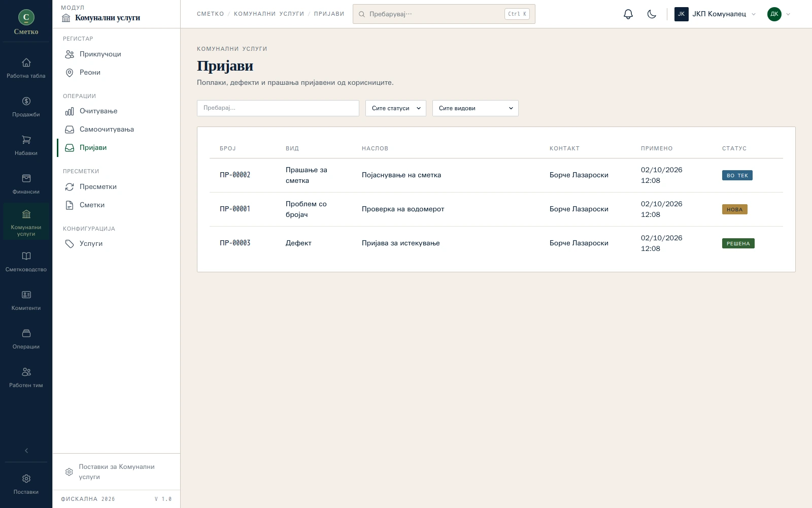Image resolution: width=812 pixels, height=508 pixels.
Task: Click the Проверка на водомерот title
Action: 403,209
